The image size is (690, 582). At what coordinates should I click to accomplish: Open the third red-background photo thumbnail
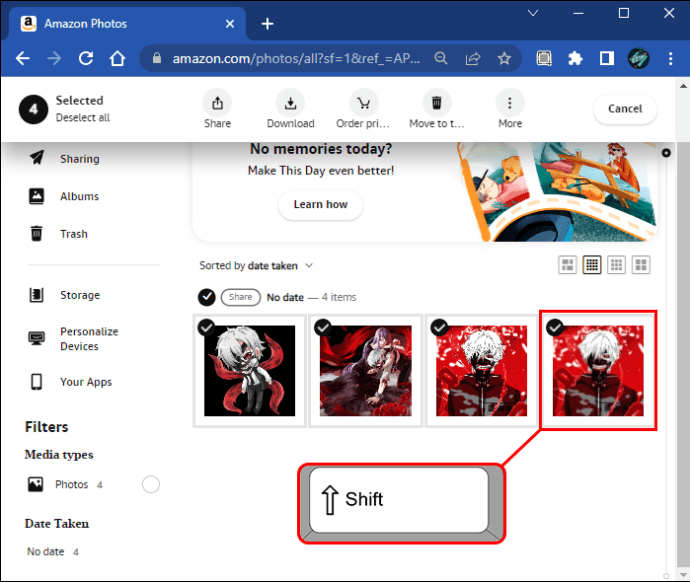[x=481, y=371]
